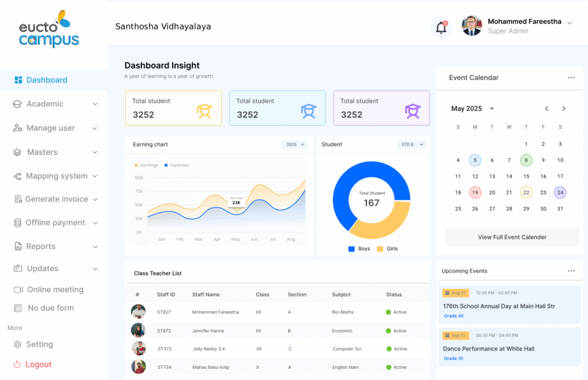Go to previous month in calendar

tap(547, 108)
